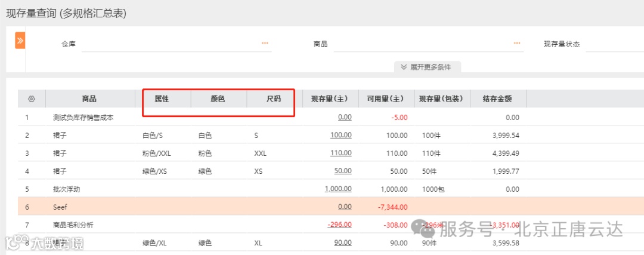Click balance amount 3,599.58
Screen dimensions: 644x255
coord(506,243)
